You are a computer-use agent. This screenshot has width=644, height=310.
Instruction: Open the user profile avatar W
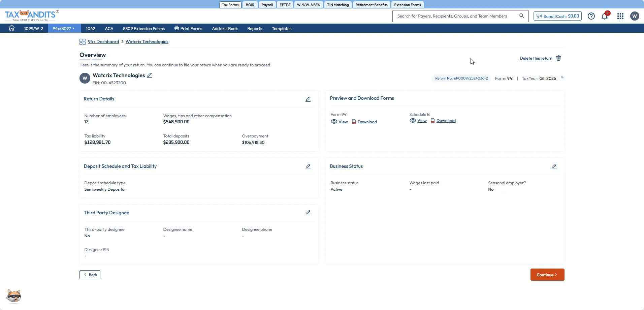pos(635,16)
